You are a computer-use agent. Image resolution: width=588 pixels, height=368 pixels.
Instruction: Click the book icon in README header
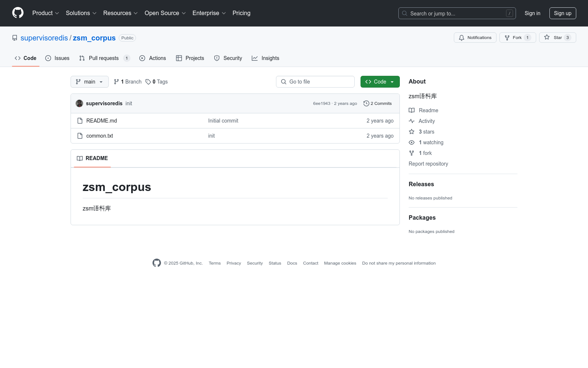click(x=80, y=158)
